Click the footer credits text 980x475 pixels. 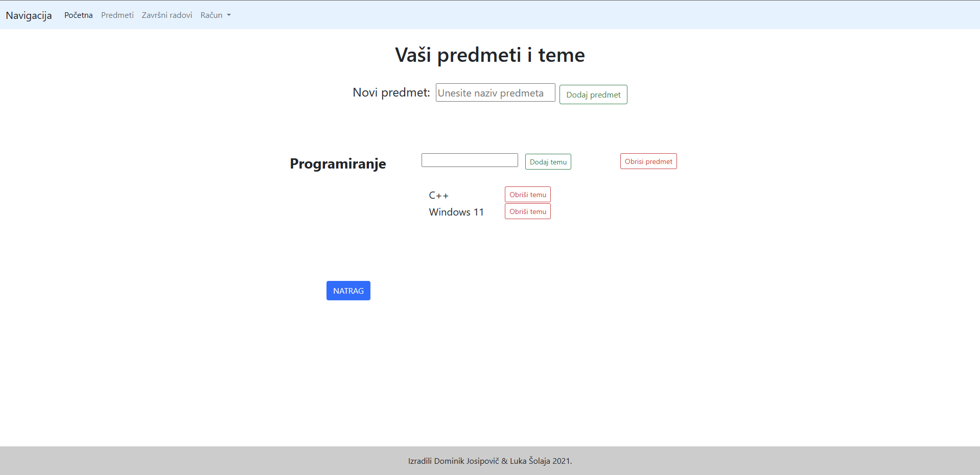coord(489,461)
